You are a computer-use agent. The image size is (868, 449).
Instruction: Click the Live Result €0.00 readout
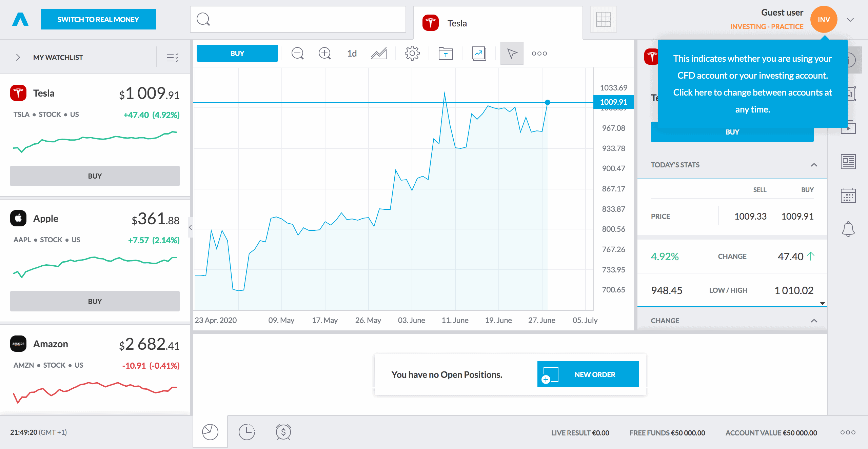pyautogui.click(x=580, y=433)
